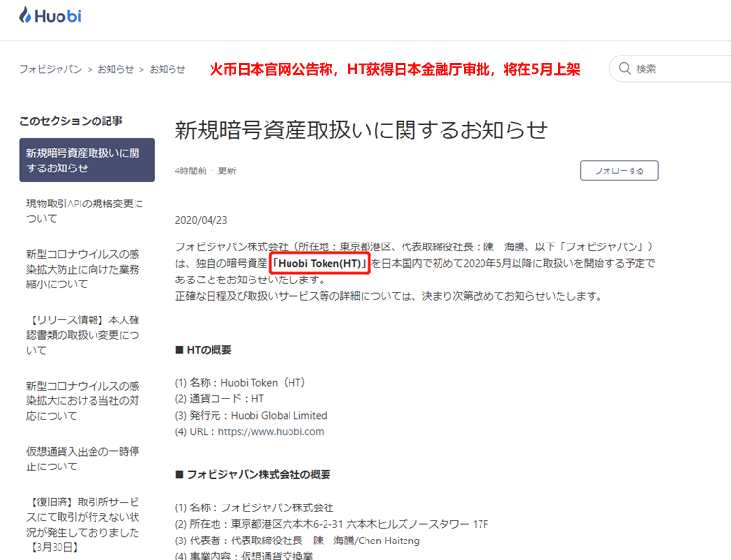The height and width of the screenshot is (560, 731).
Task: Open article 新型コロナウイルスの感染拡大防止に向けた業務縮小について
Action: pyautogui.click(x=83, y=269)
